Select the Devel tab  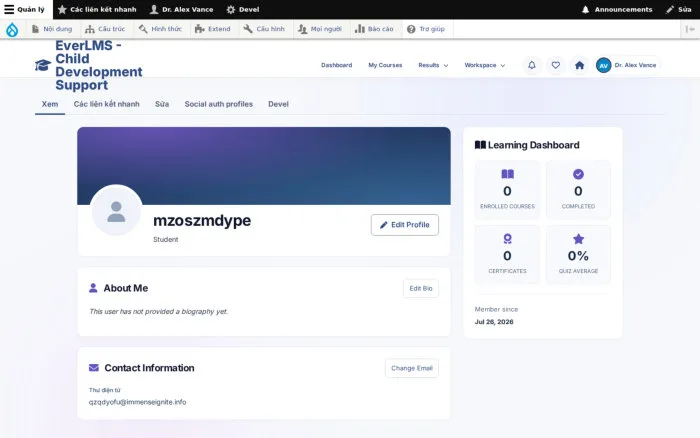(278, 104)
